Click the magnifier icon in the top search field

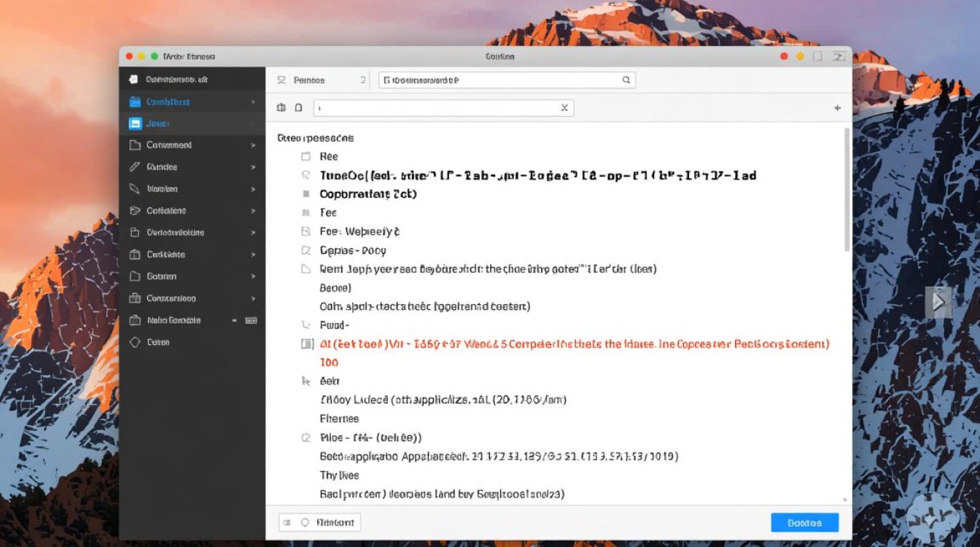[626, 80]
